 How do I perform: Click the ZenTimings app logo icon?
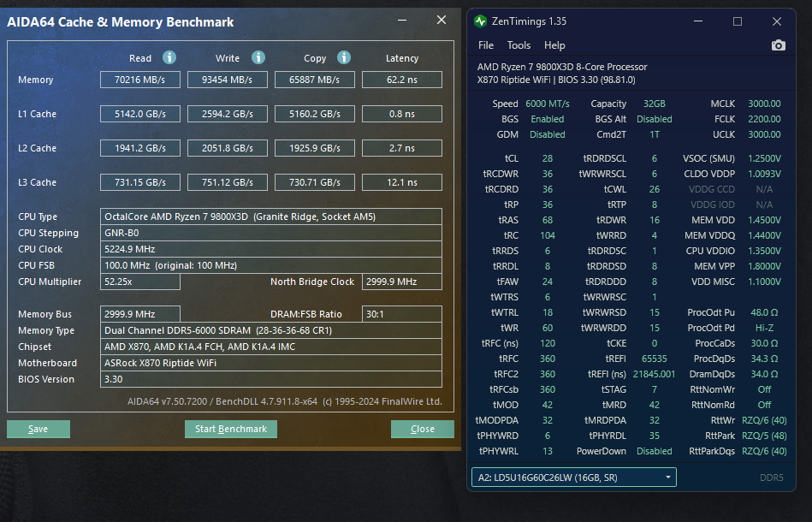480,21
